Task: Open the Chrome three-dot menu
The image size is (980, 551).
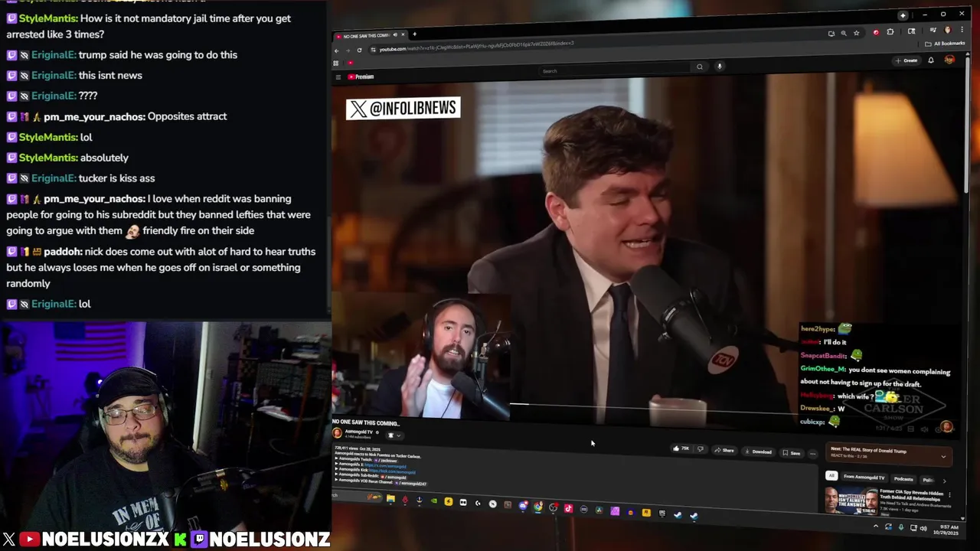Action: (x=962, y=30)
